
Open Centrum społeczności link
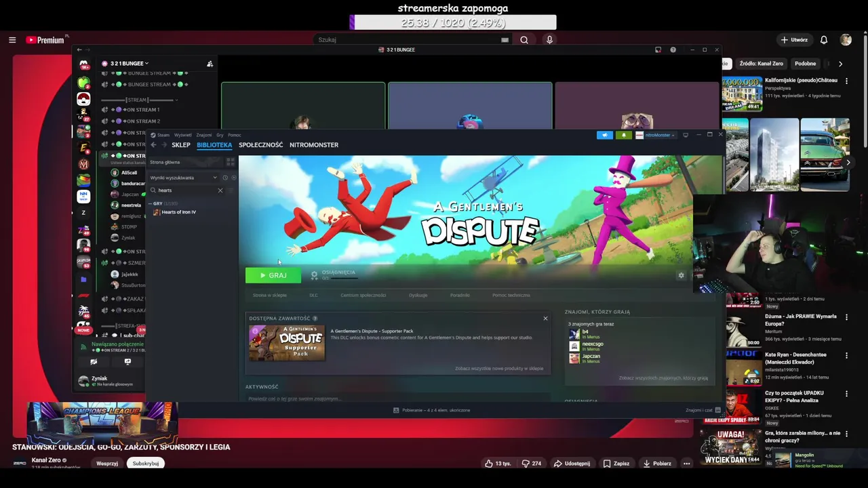tap(363, 296)
